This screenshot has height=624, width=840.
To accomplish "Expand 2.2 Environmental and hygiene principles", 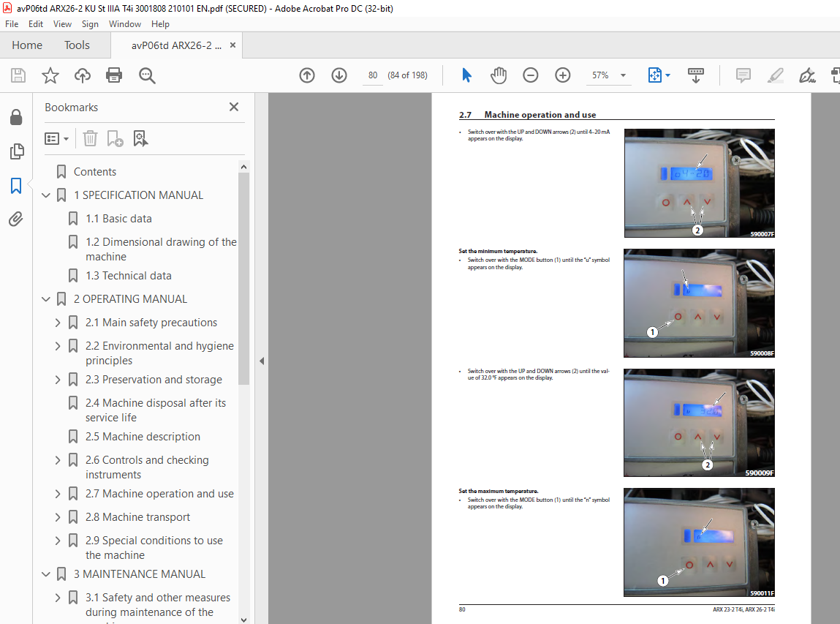I will pos(58,346).
